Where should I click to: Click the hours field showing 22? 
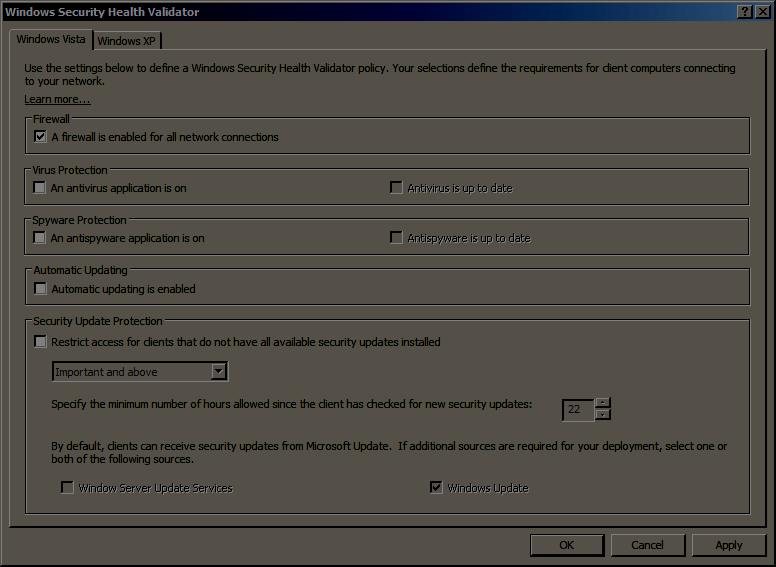(x=578, y=410)
